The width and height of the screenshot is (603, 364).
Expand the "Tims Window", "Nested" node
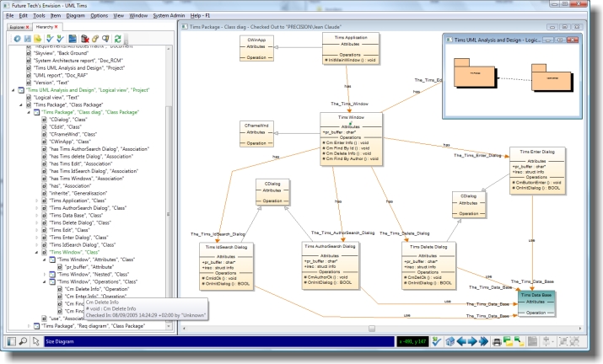tap(44, 275)
